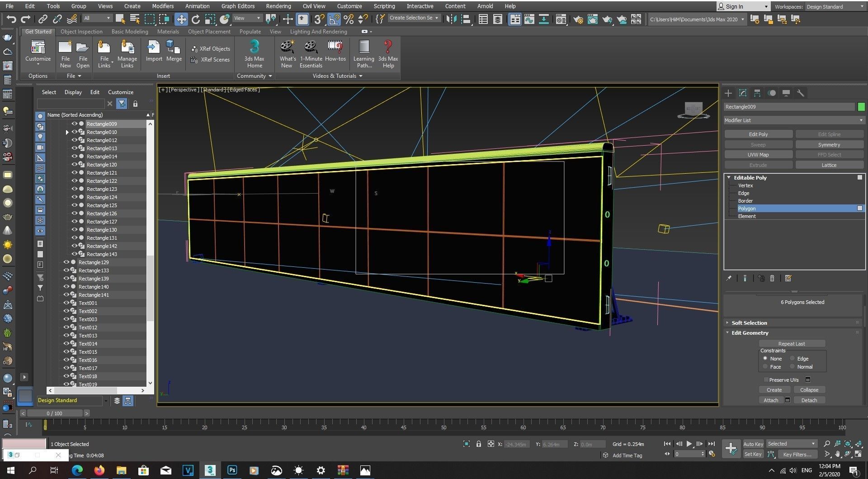Open the Create Selection Set dropdown
868x479 pixels.
click(x=414, y=18)
